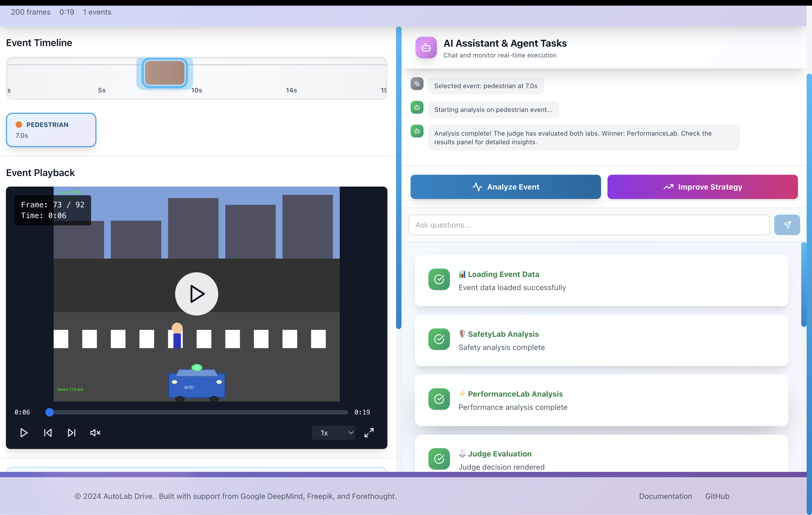Toggle the muted speaker icon

coord(95,433)
